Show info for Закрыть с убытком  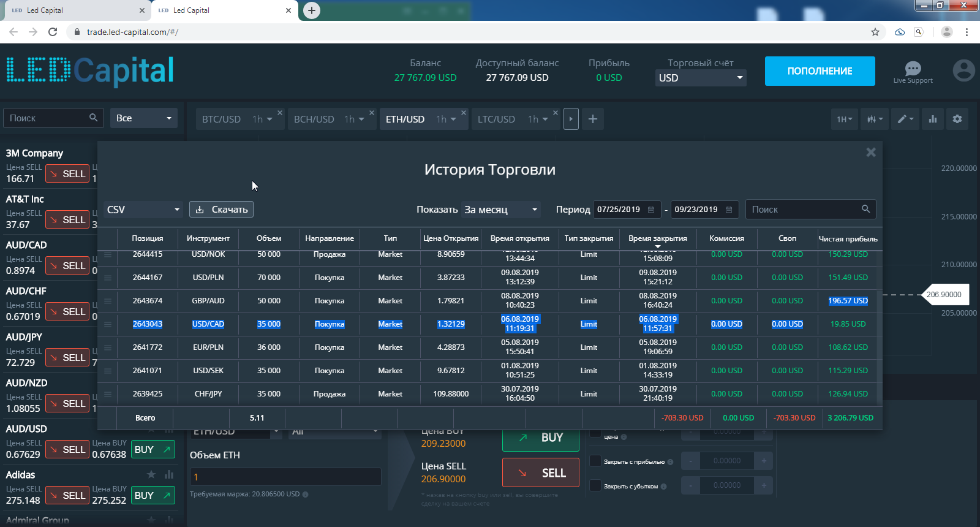click(x=663, y=487)
